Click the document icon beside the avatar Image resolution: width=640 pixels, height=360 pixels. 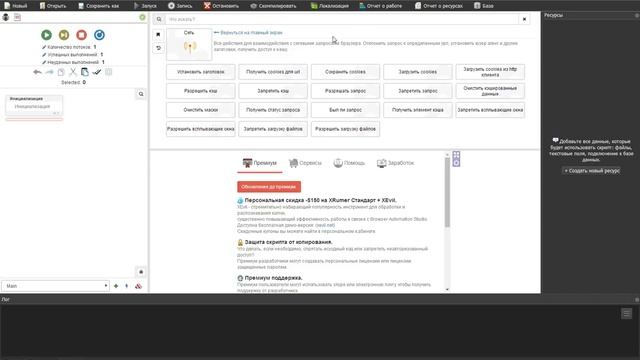(17, 17)
